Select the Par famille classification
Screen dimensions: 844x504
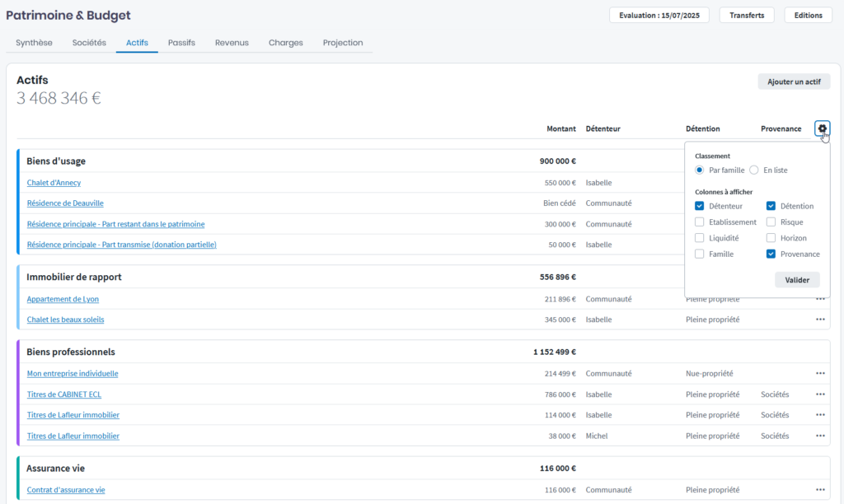click(700, 170)
